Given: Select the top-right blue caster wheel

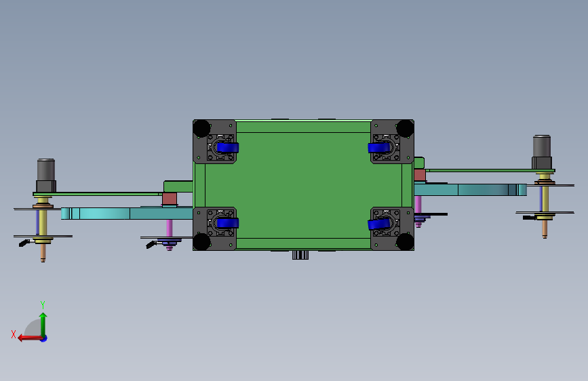Looking at the screenshot, I should pyautogui.click(x=379, y=147).
